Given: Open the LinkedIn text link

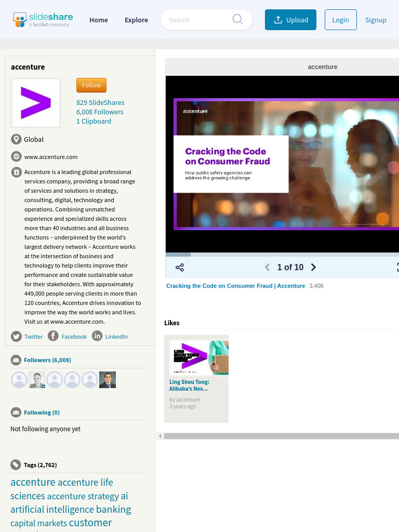Looking at the screenshot, I should point(116,337).
